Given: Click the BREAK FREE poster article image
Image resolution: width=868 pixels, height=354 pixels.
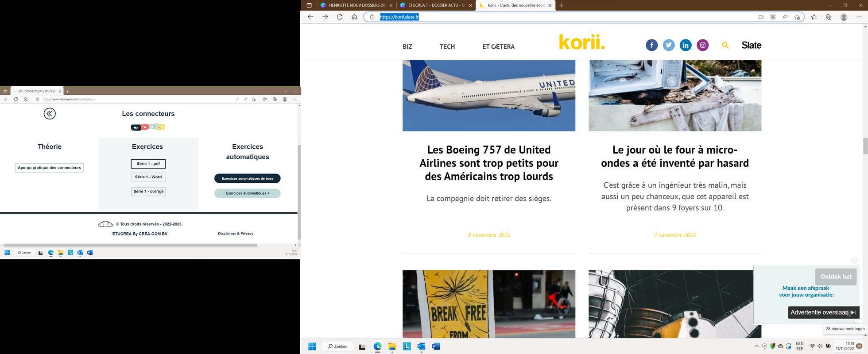Looking at the screenshot, I should 489,304.
